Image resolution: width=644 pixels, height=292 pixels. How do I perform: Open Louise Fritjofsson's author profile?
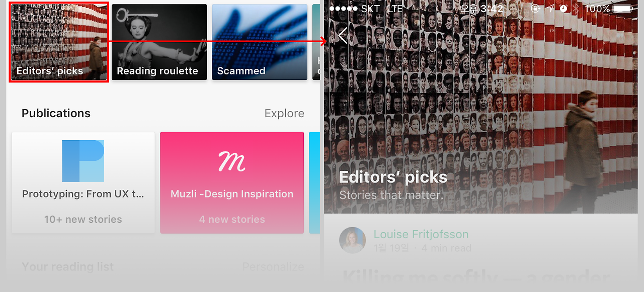(x=421, y=234)
